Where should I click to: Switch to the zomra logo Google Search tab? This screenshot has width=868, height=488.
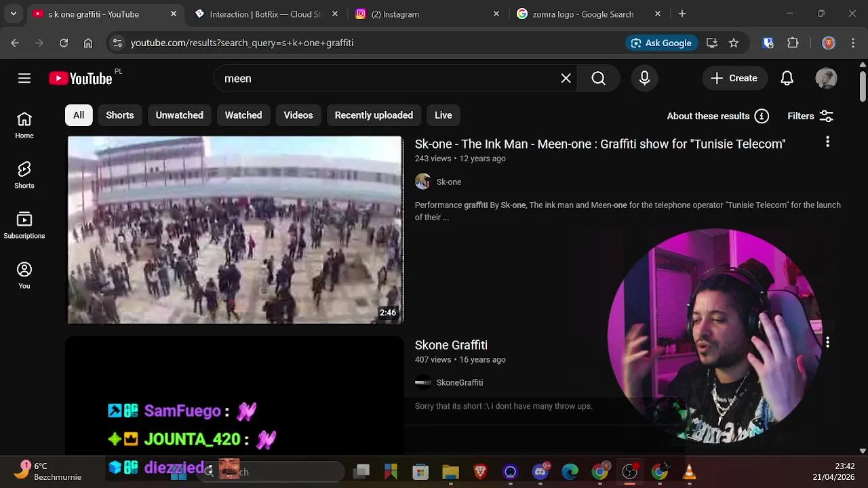coord(588,14)
